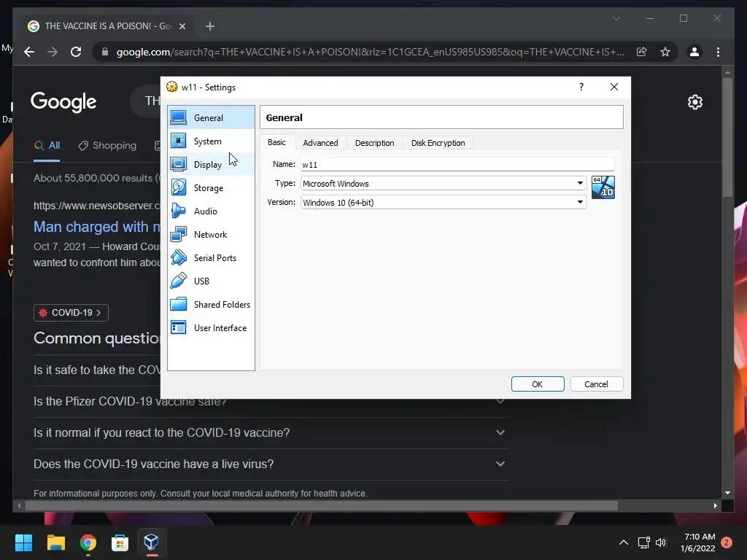
Task: Open the Windows Start menu
Action: click(x=23, y=542)
